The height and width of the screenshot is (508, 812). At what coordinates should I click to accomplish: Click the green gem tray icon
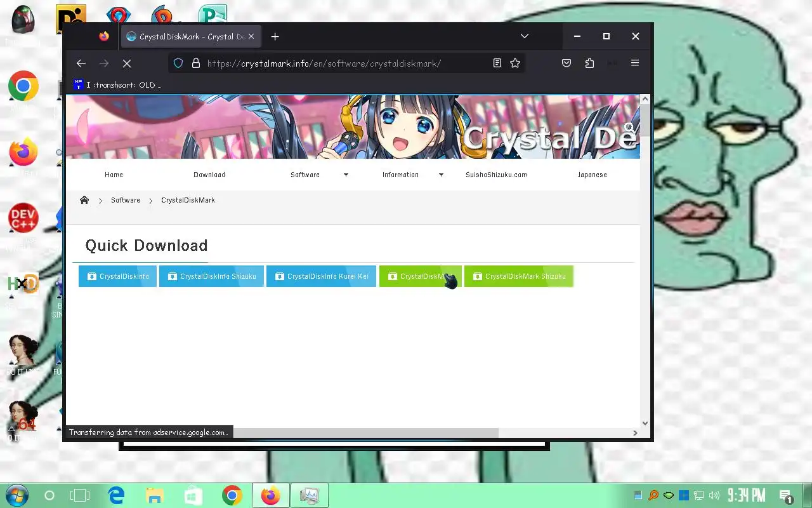[x=669, y=495]
